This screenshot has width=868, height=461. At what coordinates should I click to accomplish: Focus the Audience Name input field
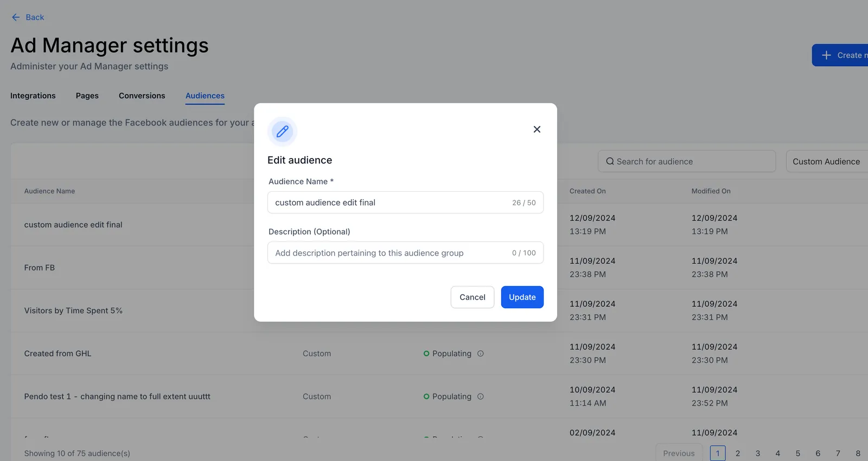coord(405,203)
